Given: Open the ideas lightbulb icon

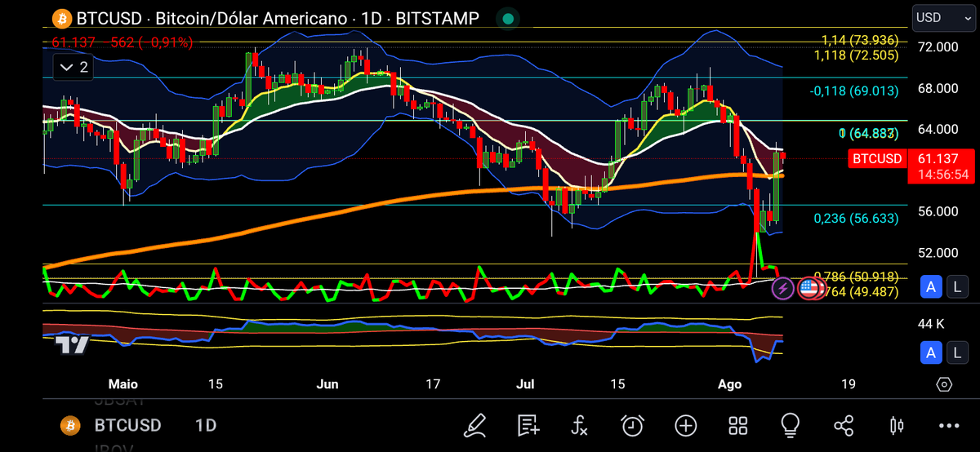Looking at the screenshot, I should point(791,425).
